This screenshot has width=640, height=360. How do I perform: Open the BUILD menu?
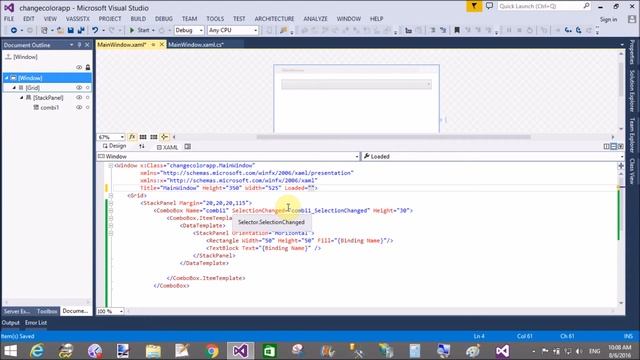click(x=138, y=19)
